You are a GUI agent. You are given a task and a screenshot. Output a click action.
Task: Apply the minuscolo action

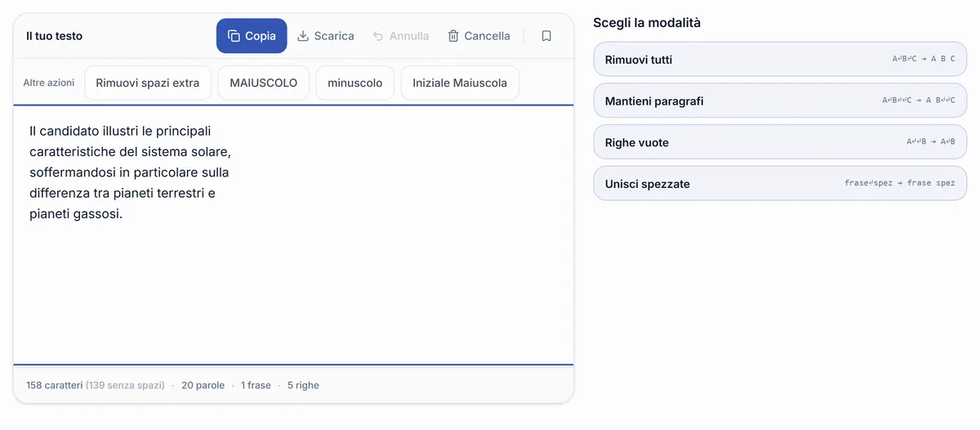355,83
